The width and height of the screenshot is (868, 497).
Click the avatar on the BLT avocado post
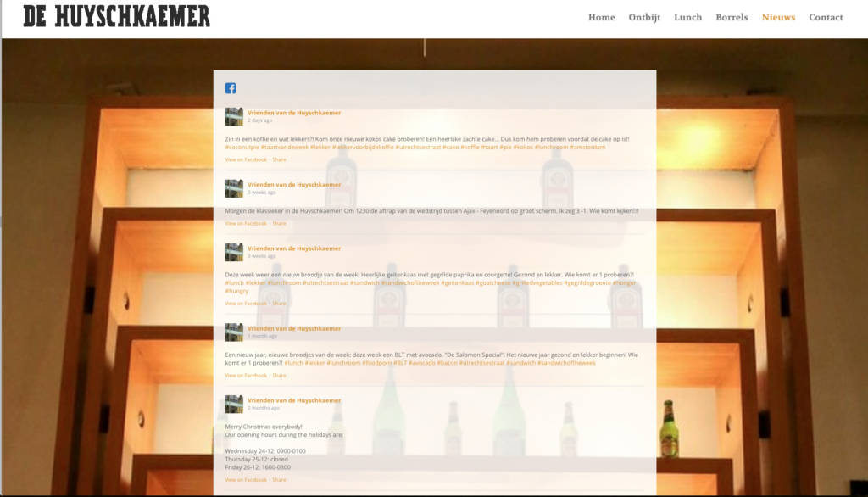coord(234,332)
